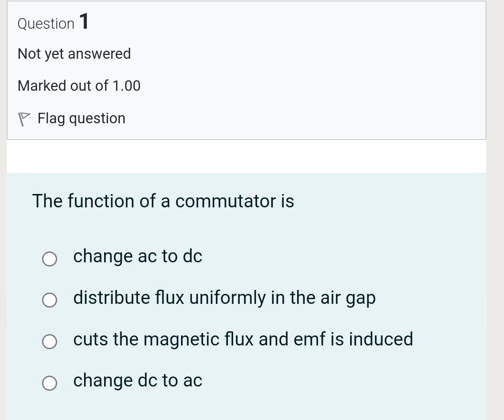Mark the 'change dc to ac' radio button
Image resolution: width=504 pixels, height=420 pixels.
[50, 383]
